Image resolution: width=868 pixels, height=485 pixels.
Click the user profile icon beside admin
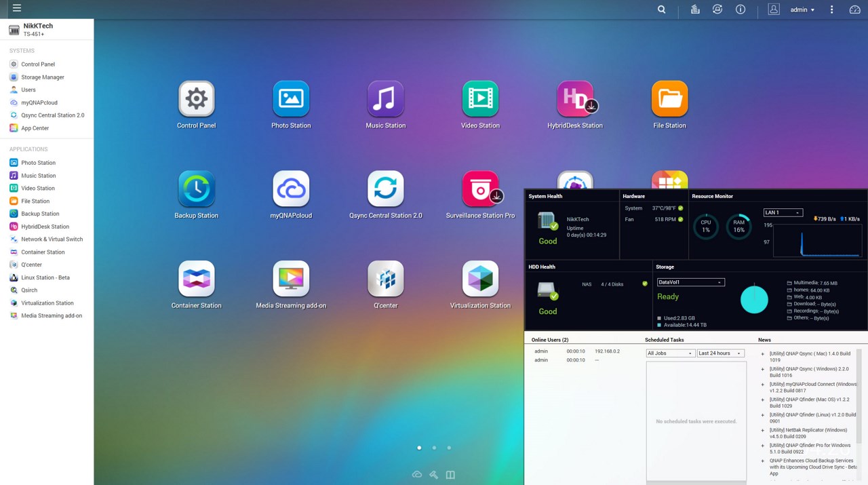click(x=774, y=9)
